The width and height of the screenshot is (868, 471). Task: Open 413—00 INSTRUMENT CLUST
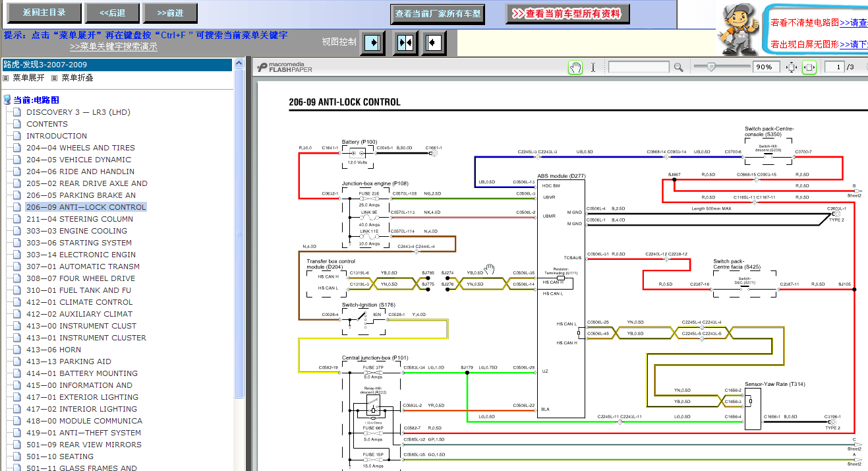pyautogui.click(x=82, y=326)
